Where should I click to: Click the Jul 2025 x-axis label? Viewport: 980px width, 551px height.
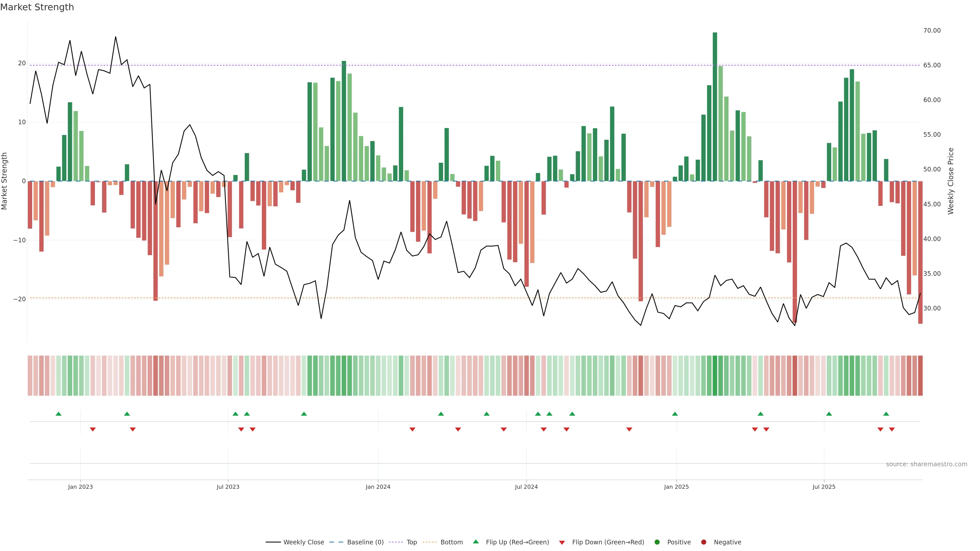824,487
